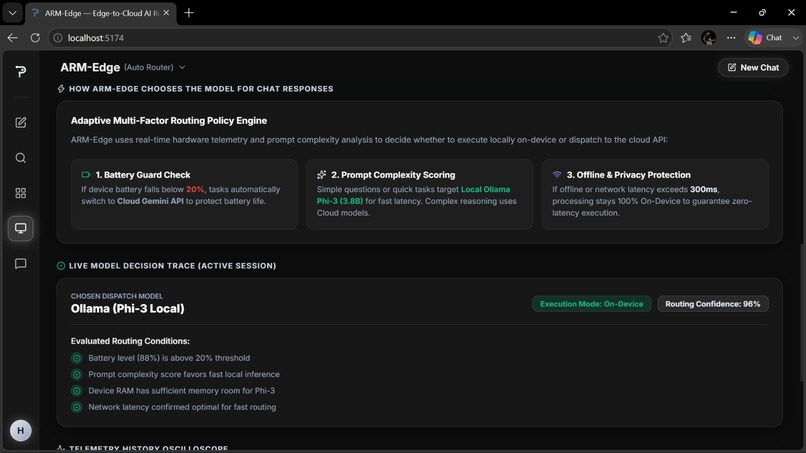Click the Chosen Dispatch Model label
Screen dimensions: 806x453
coord(117,296)
